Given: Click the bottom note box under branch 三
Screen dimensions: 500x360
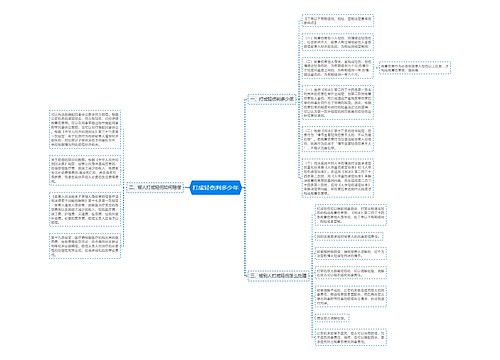Looking at the screenshot, I should coord(351,337).
